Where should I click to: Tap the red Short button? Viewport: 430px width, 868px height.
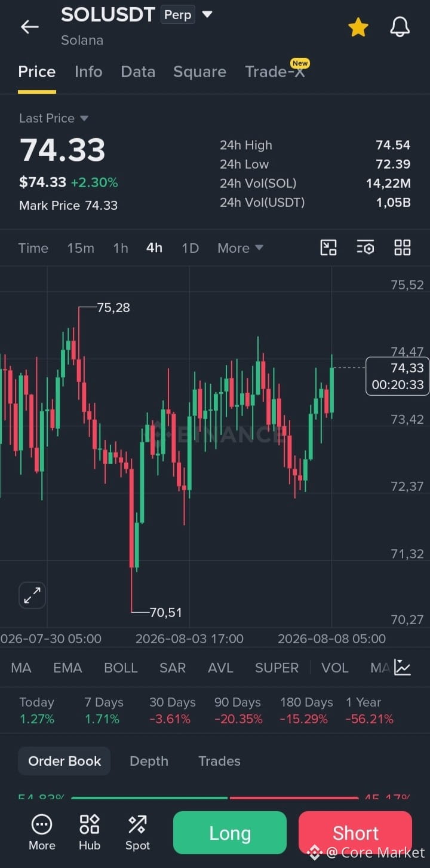coord(355,833)
